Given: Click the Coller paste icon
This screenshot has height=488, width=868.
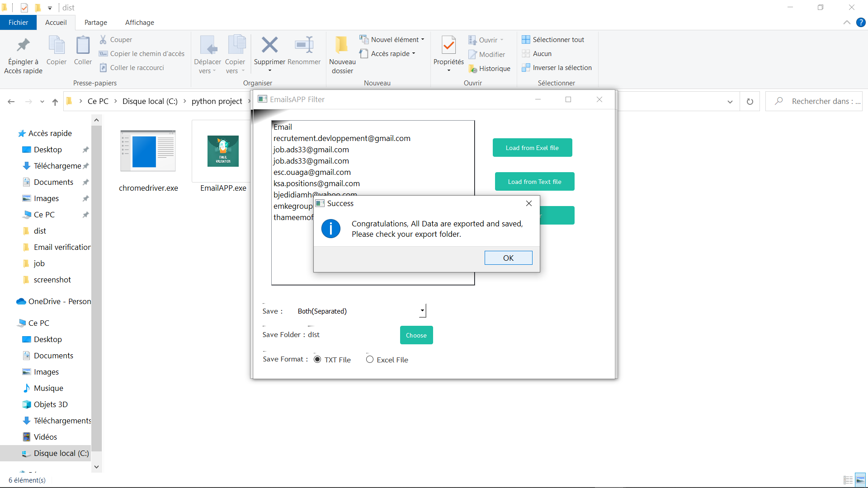Looking at the screenshot, I should click(83, 45).
